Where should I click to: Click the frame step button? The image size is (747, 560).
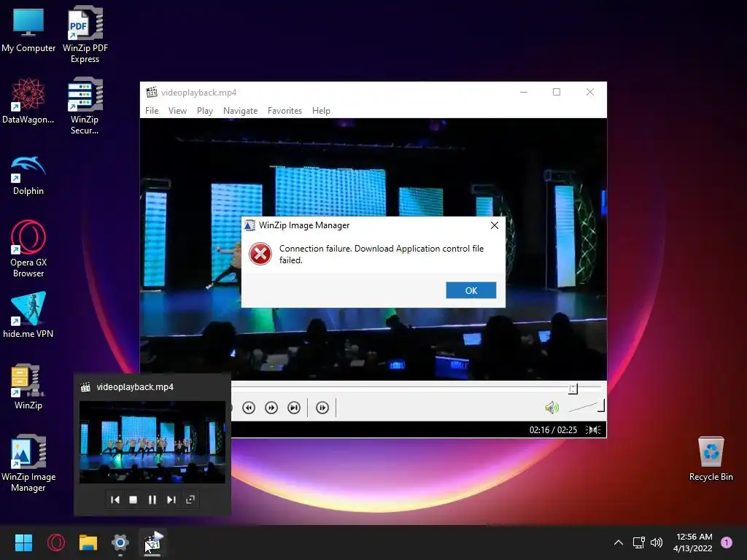point(322,408)
